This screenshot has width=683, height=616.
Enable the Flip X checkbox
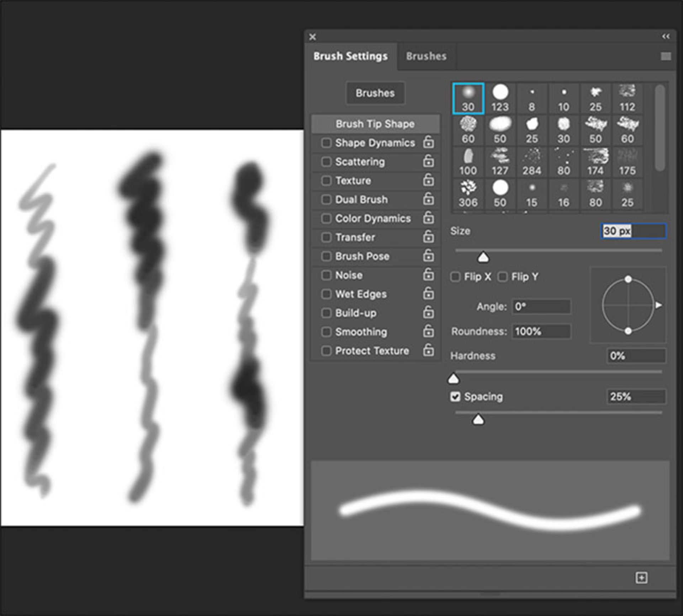pyautogui.click(x=455, y=277)
